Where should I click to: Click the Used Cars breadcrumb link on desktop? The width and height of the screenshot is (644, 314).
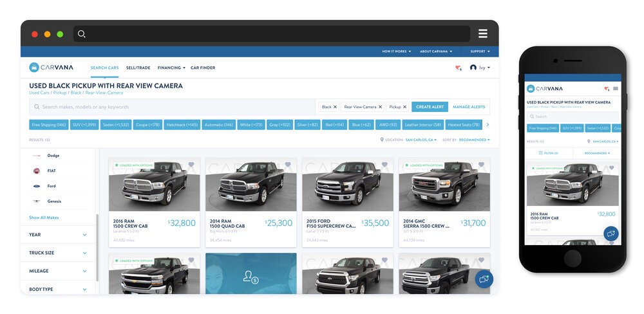(39, 93)
